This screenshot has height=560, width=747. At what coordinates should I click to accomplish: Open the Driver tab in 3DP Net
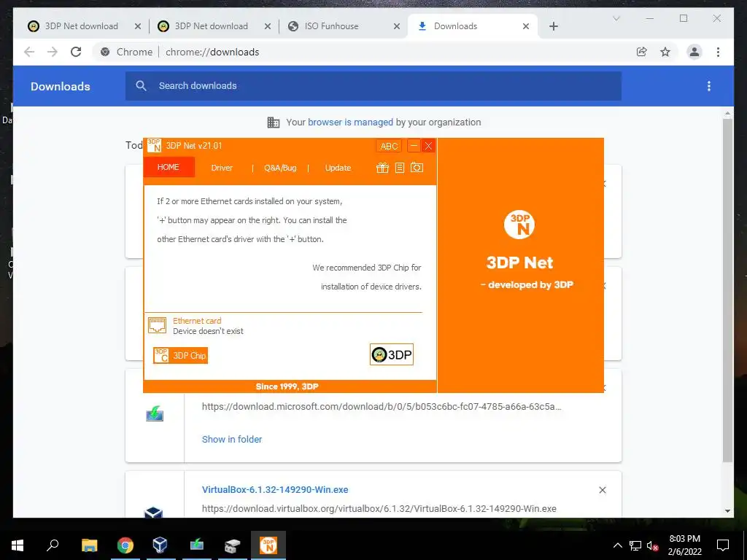[x=222, y=168]
